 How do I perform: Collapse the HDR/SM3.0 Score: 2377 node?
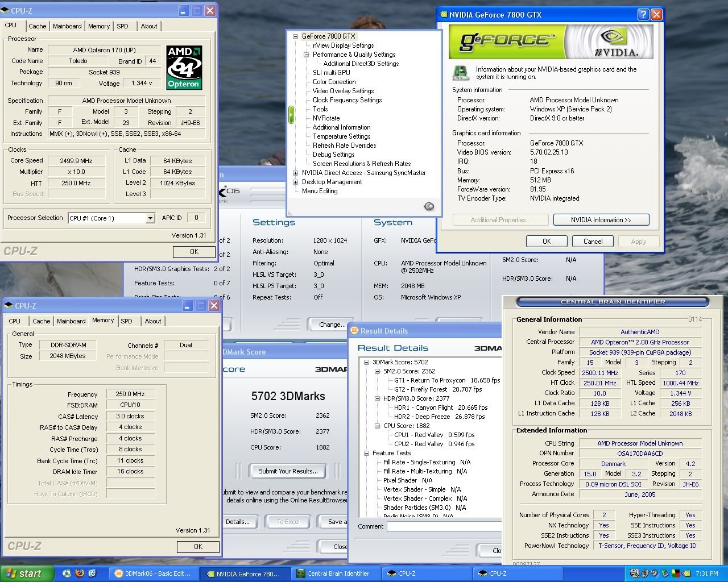coord(378,398)
